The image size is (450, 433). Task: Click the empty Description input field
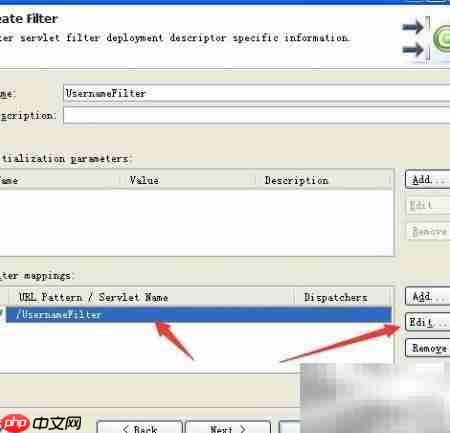pyautogui.click(x=257, y=116)
